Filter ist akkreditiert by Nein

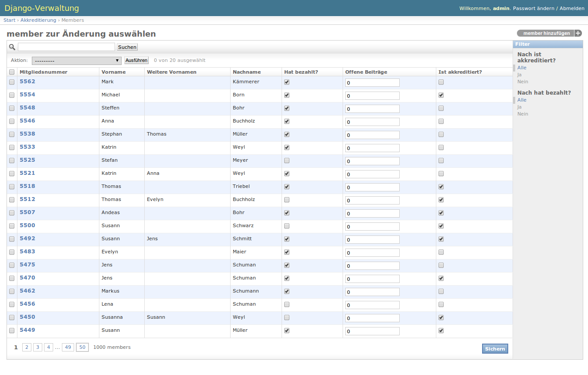[x=523, y=82]
